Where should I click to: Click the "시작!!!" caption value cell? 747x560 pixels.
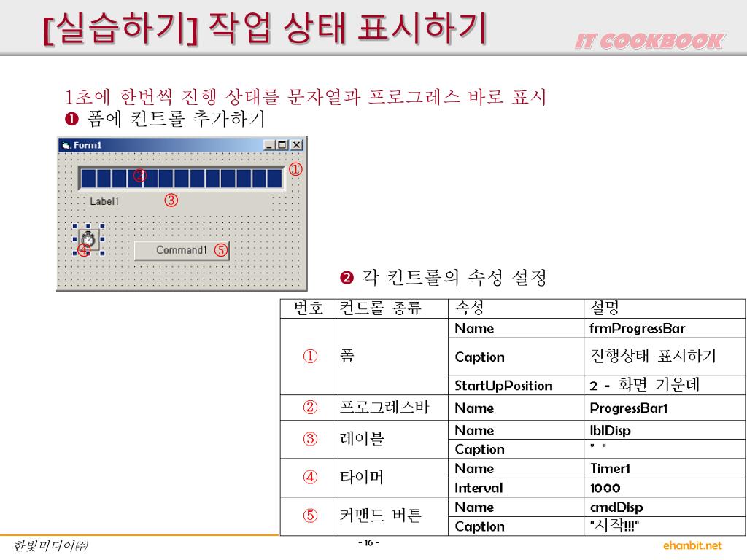pos(665,526)
